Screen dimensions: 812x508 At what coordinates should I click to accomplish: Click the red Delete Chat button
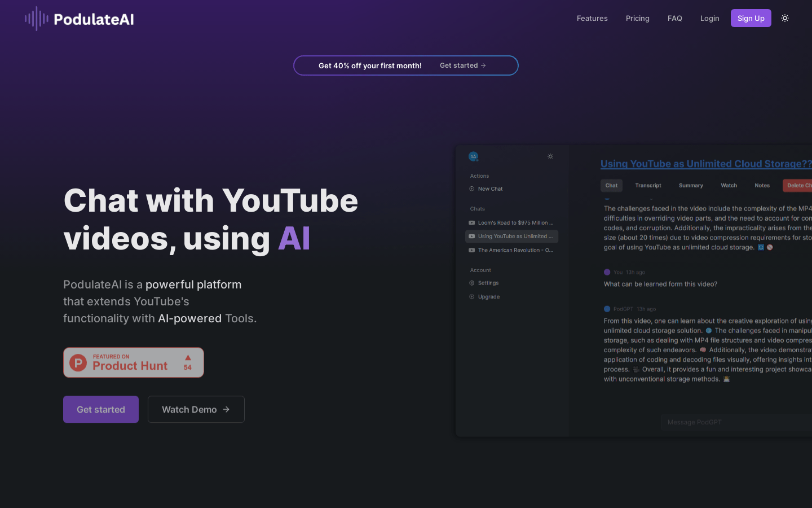[x=797, y=185]
